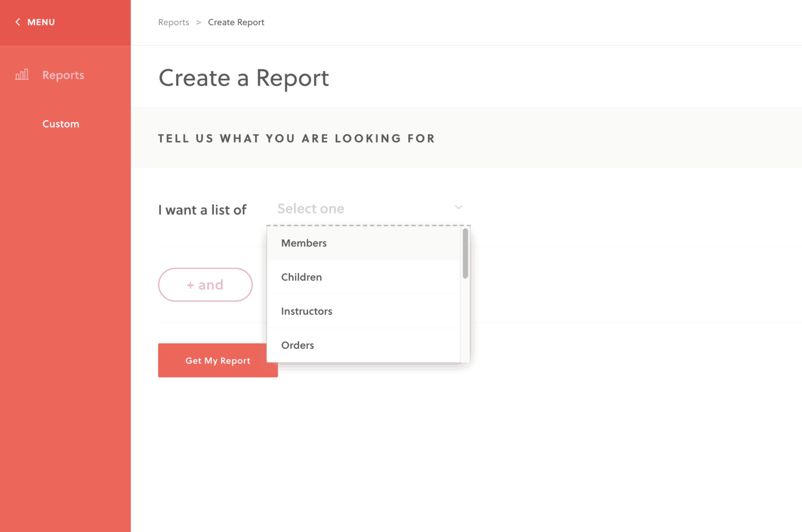802x532 pixels.
Task: Select Members from the dropdown list
Action: coord(304,243)
